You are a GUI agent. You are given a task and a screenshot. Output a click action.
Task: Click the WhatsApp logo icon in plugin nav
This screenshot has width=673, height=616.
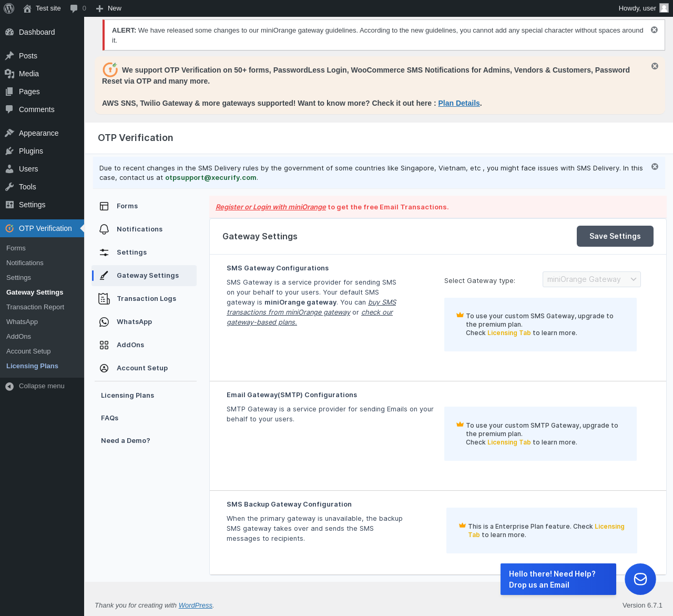104,322
